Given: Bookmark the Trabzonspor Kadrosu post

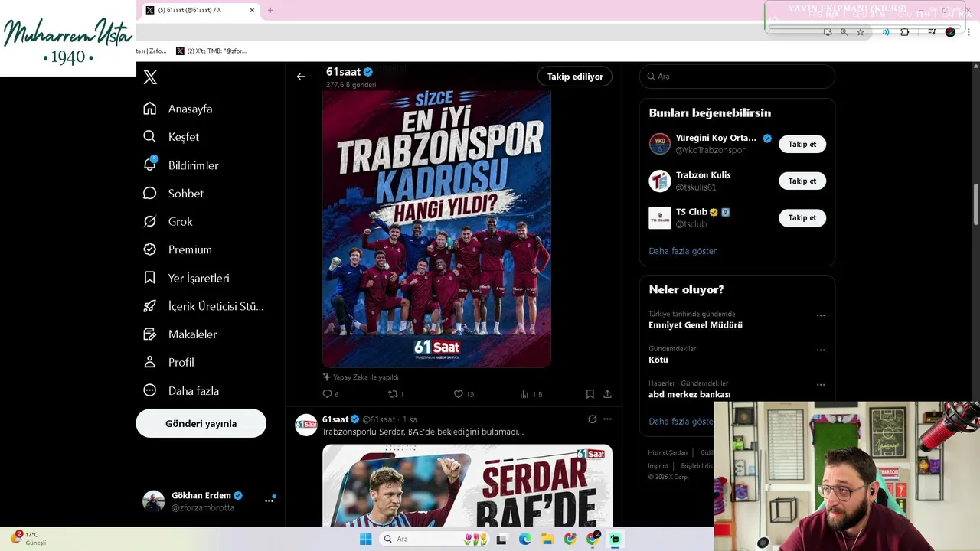Looking at the screenshot, I should click(590, 394).
